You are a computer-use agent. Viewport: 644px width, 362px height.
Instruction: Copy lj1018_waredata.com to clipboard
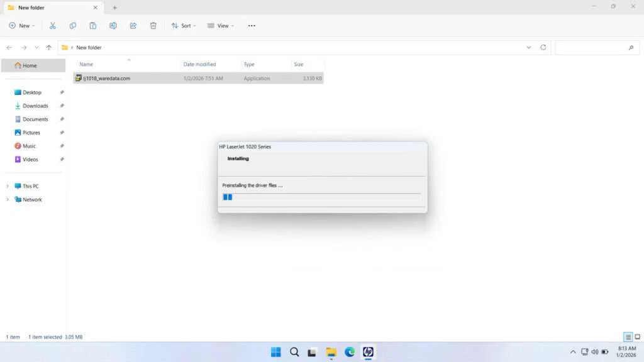click(72, 25)
